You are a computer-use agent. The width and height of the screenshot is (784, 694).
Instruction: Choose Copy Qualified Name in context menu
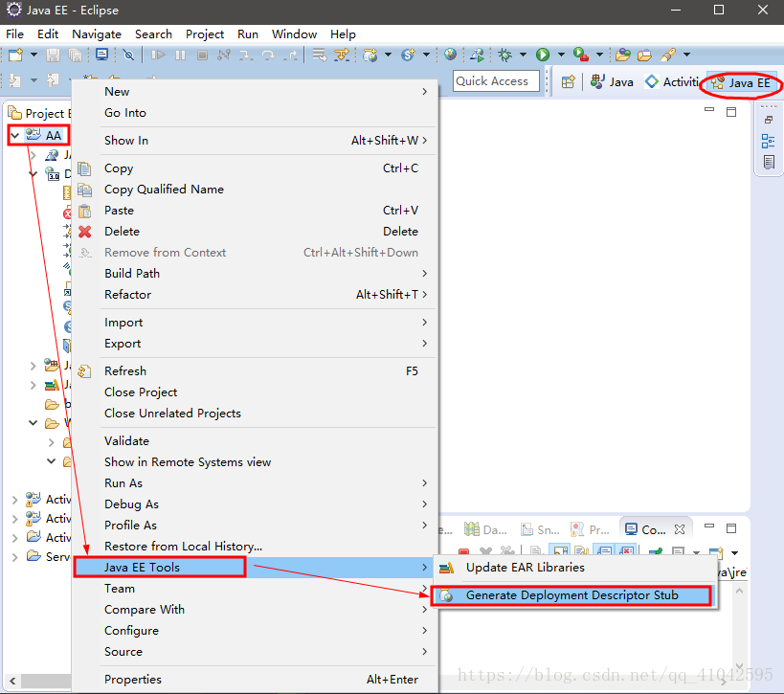[x=255, y=189]
